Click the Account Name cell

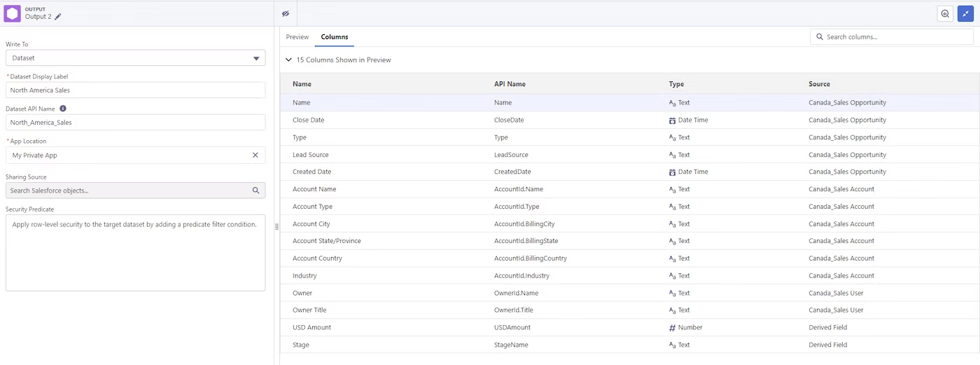coord(314,189)
